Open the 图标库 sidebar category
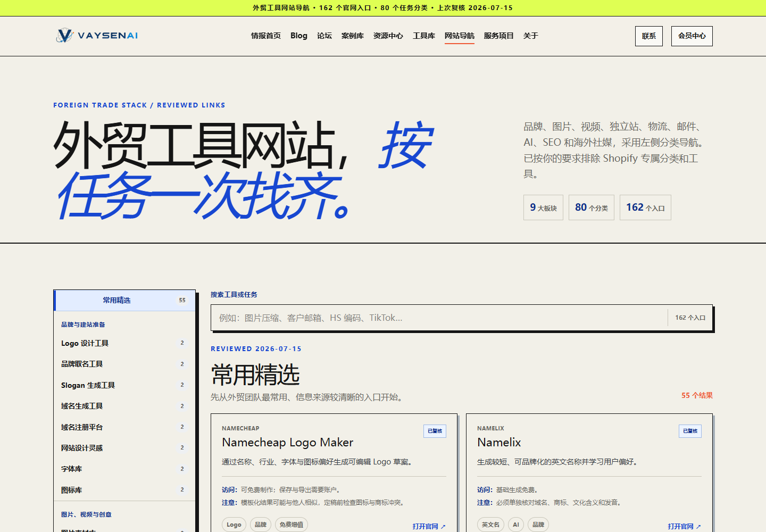 click(x=124, y=490)
